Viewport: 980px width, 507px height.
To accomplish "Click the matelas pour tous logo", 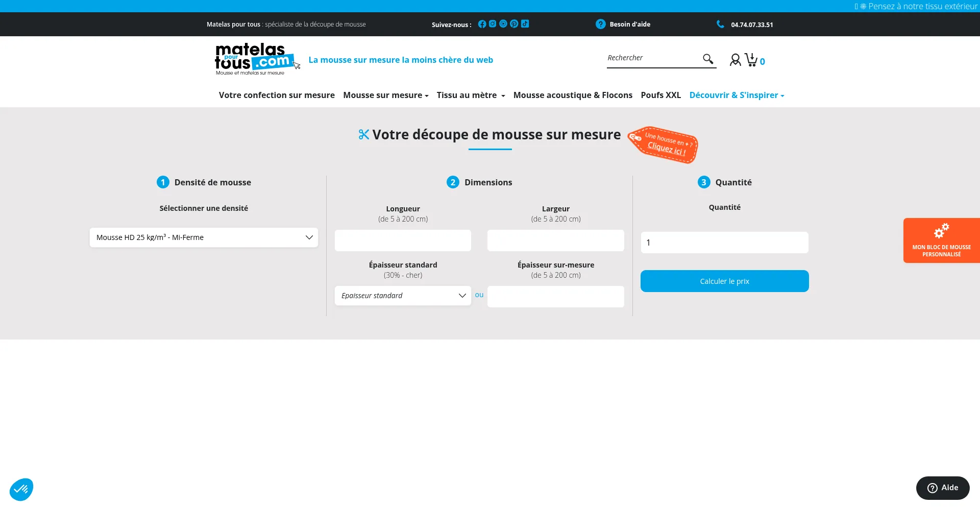I will 254,59.
